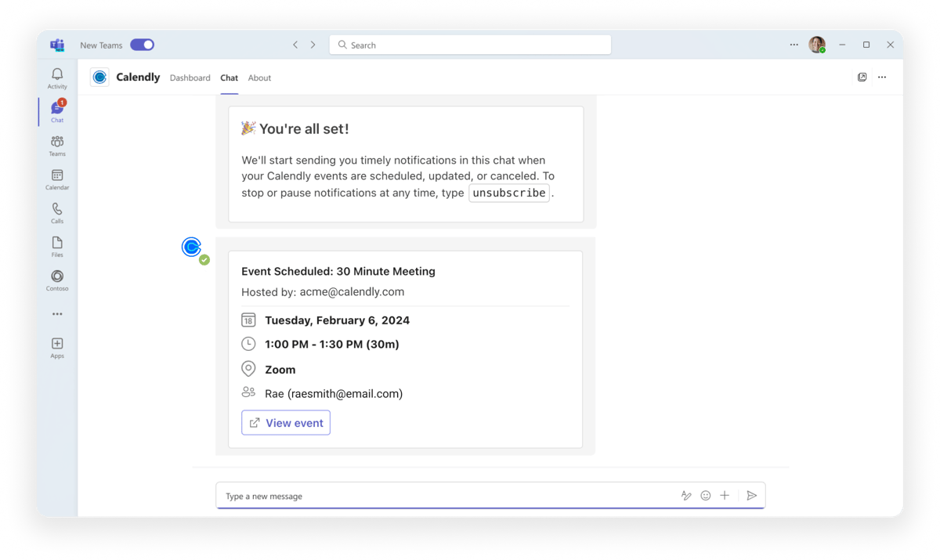Click the date Tuesday, February 6, 2024

pyautogui.click(x=337, y=320)
